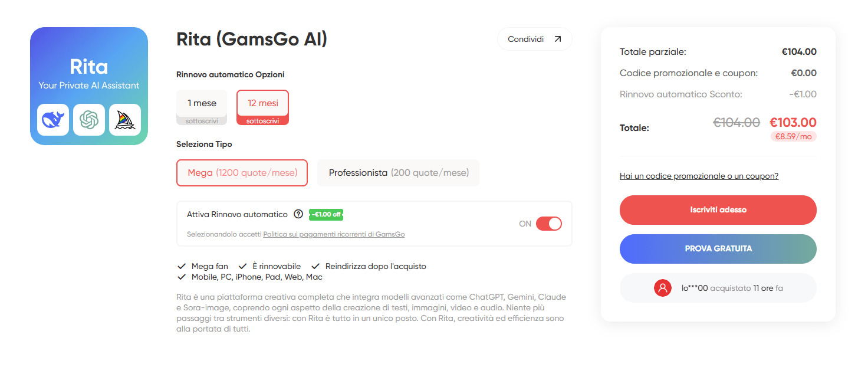Select the 12 mesi subscription option
The height and width of the screenshot is (377, 868).
pyautogui.click(x=262, y=107)
